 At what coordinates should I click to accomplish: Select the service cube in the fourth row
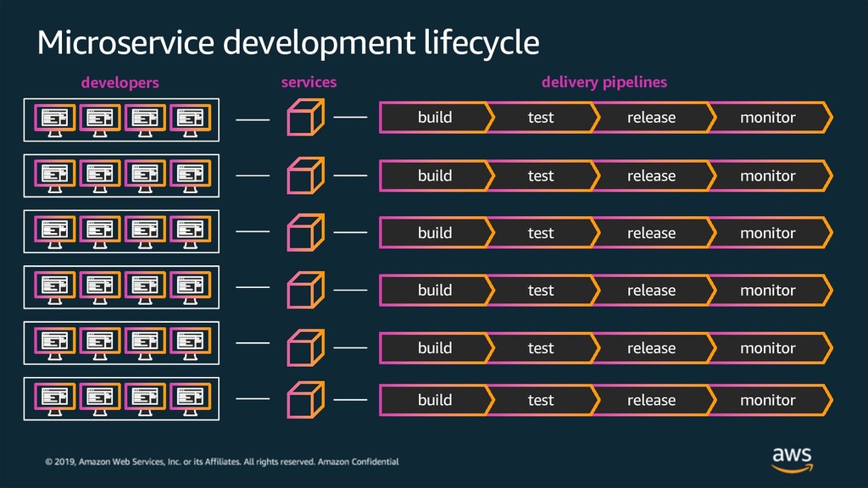[305, 290]
